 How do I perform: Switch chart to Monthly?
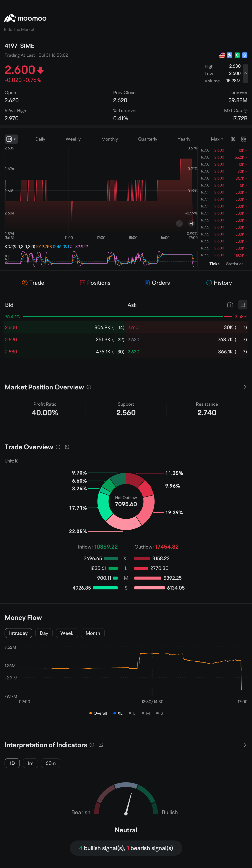coord(109,139)
